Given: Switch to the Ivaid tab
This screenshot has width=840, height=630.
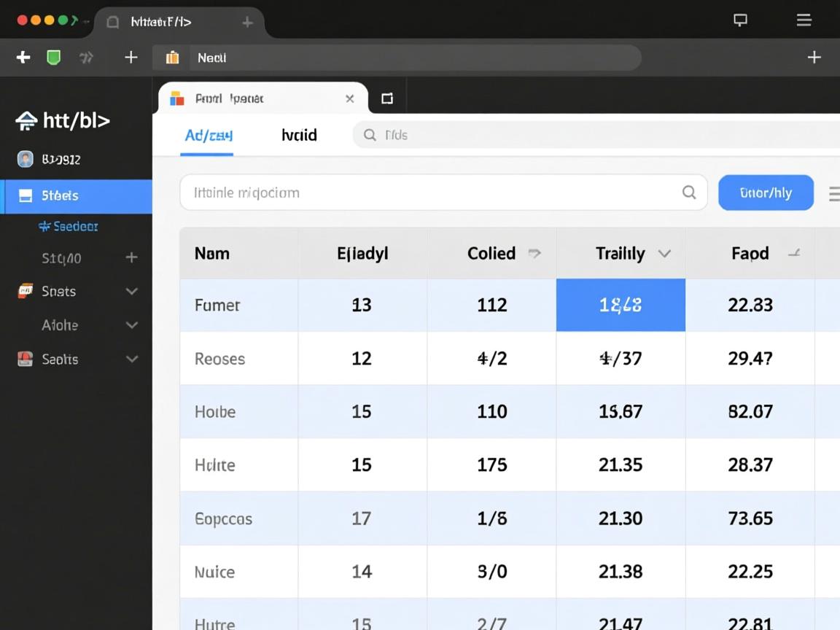Looking at the screenshot, I should (299, 135).
